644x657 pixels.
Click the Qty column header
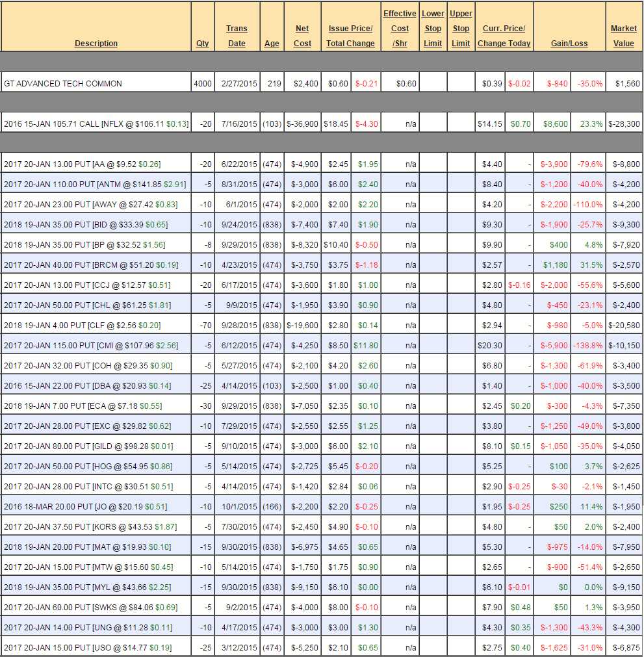point(202,44)
